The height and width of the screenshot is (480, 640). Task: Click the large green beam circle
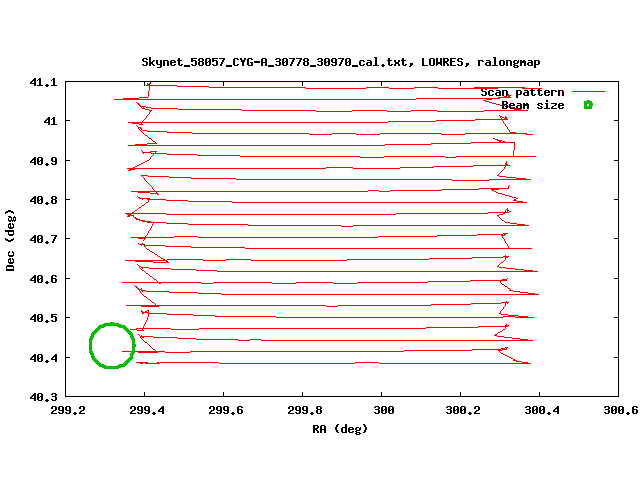point(112,346)
